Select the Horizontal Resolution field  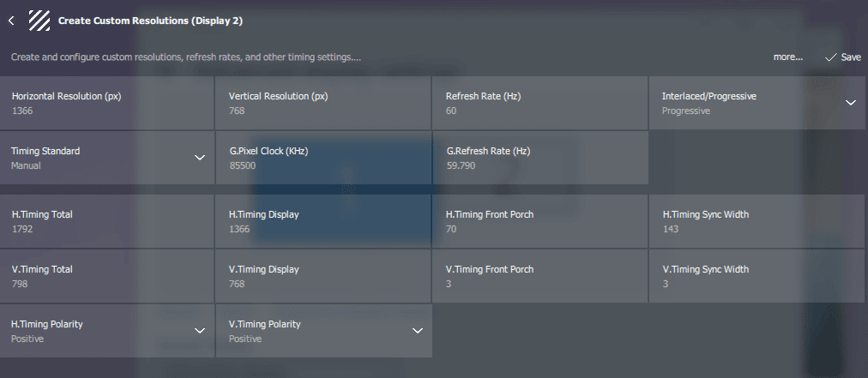[x=107, y=103]
